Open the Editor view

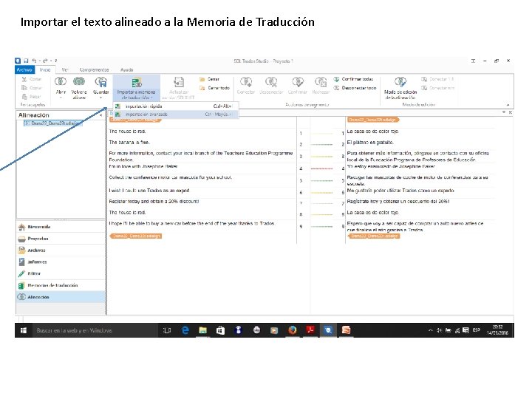61,273
